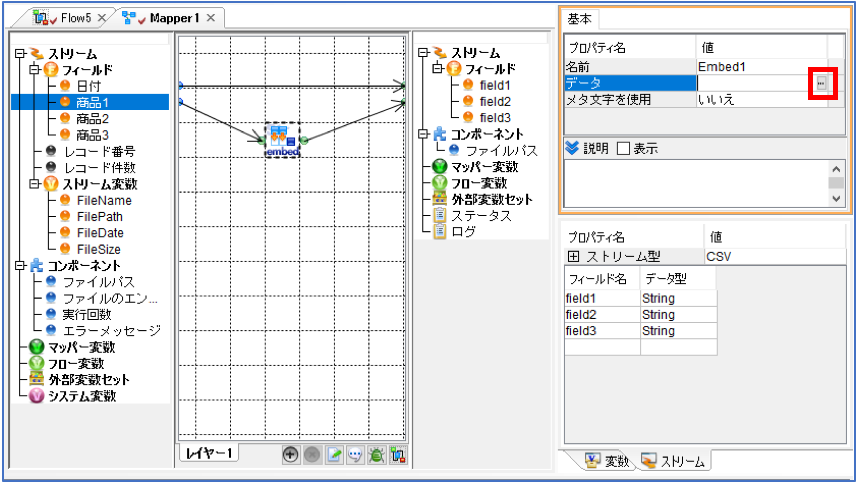
Task: Close the Mapper1 tab
Action: pos(211,18)
